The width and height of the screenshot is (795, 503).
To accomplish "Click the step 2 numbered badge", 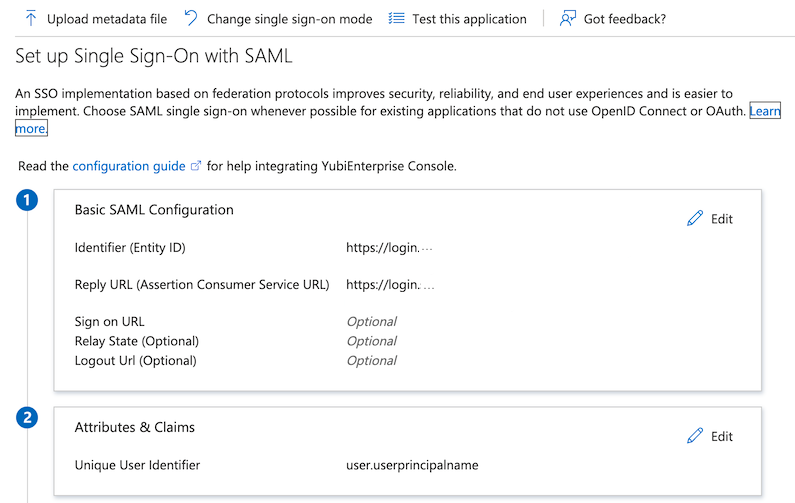I will point(28,418).
